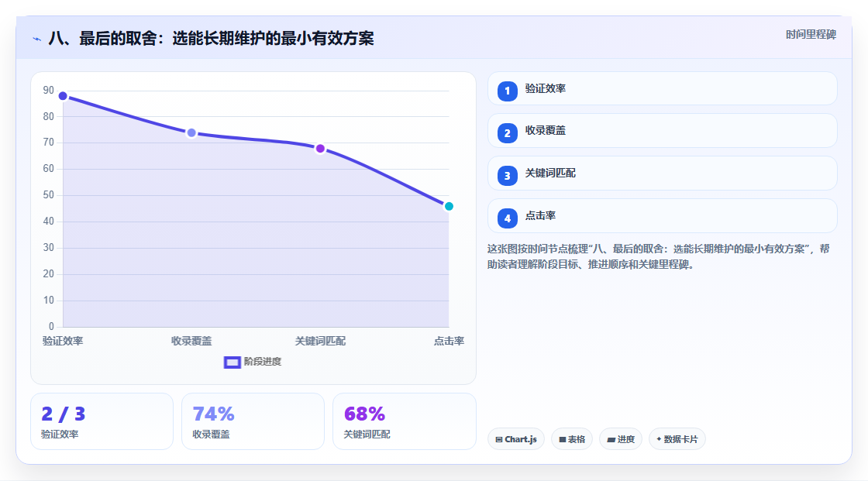Click the 收录覆盖 data point at 74
868x481 pixels.
191,133
